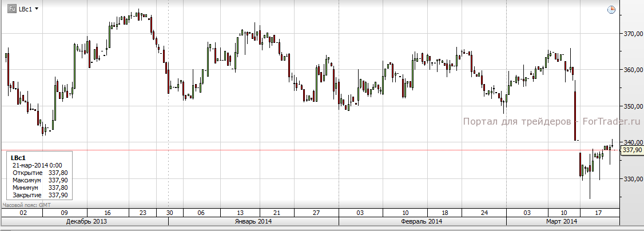Click the 24 date tick label
Image resolution: width=644 pixels, height=231 pixels.
coord(484,213)
